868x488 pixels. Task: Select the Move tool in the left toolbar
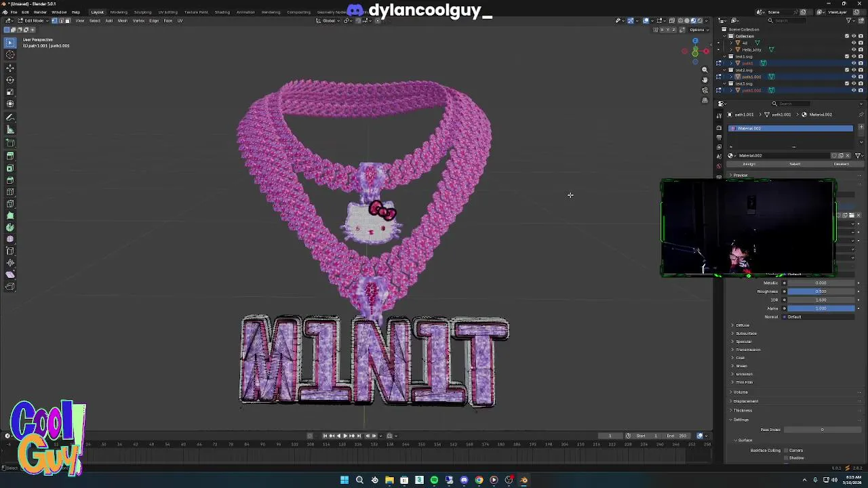10,68
